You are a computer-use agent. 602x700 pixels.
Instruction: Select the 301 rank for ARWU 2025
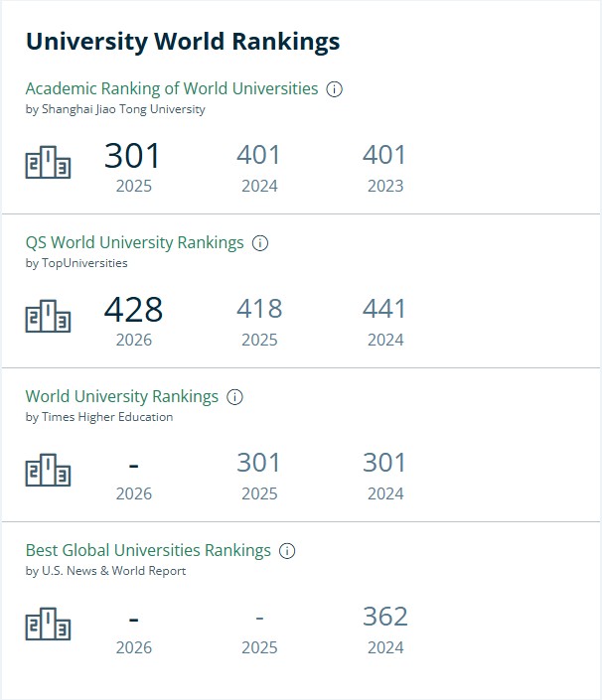132,156
